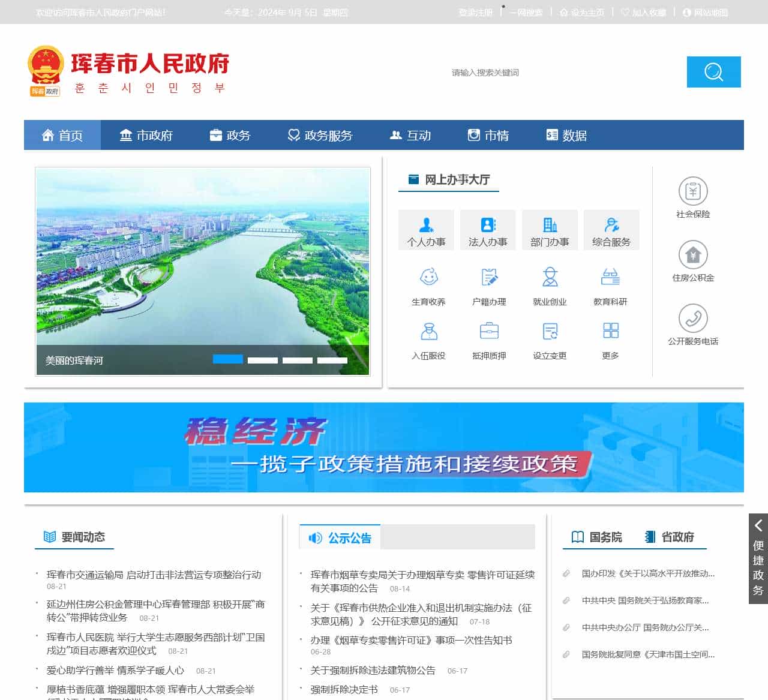Image resolution: width=768 pixels, height=700 pixels.
Task: Open news 爱心助学行善举 情系学子暖人心
Action: click(x=115, y=671)
